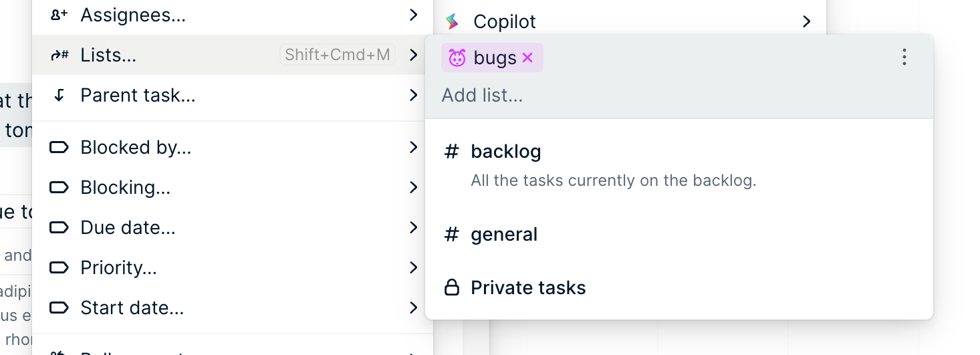The image size is (980, 355).
Task: Click the bugs list emoji icon
Action: tap(457, 58)
